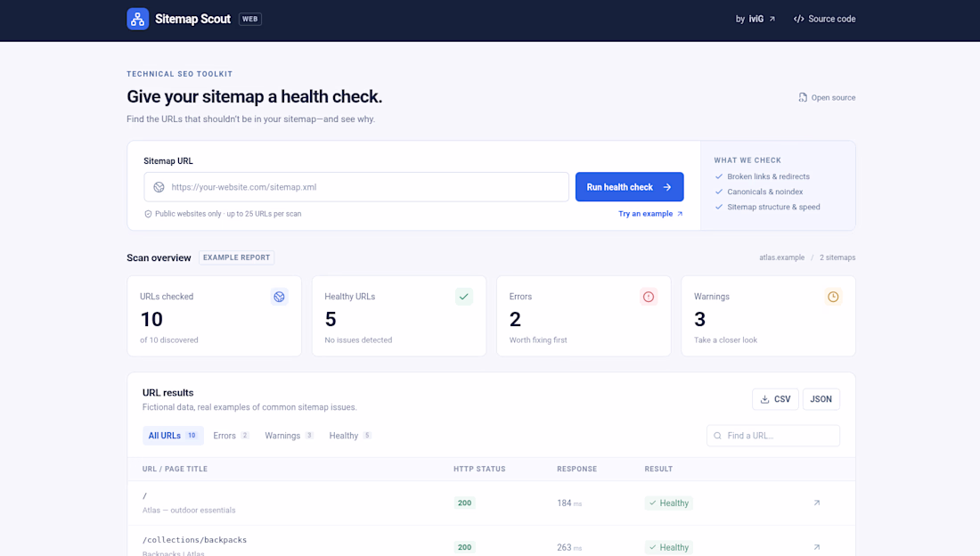The width and height of the screenshot is (980, 556).
Task: Click the Errors alert icon
Action: click(x=648, y=297)
